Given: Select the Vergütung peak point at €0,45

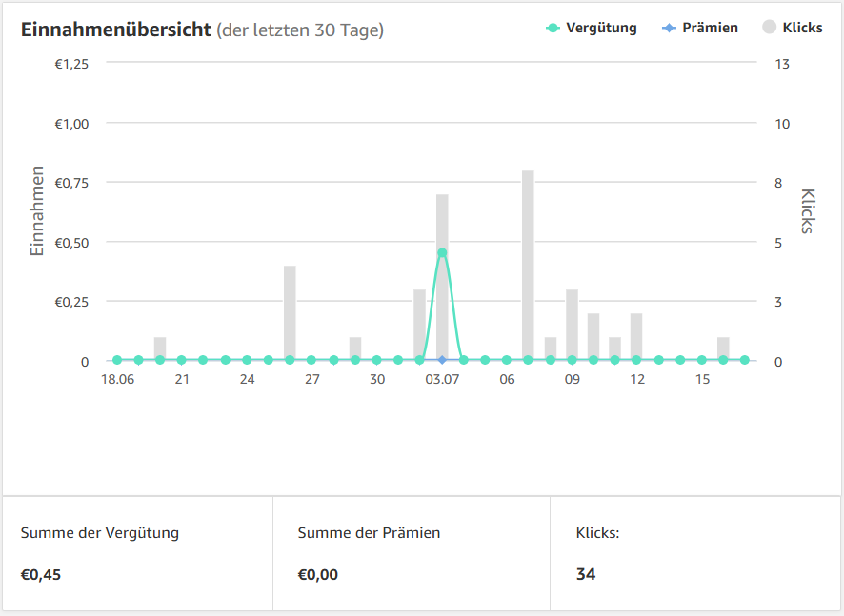Looking at the screenshot, I should 442,253.
